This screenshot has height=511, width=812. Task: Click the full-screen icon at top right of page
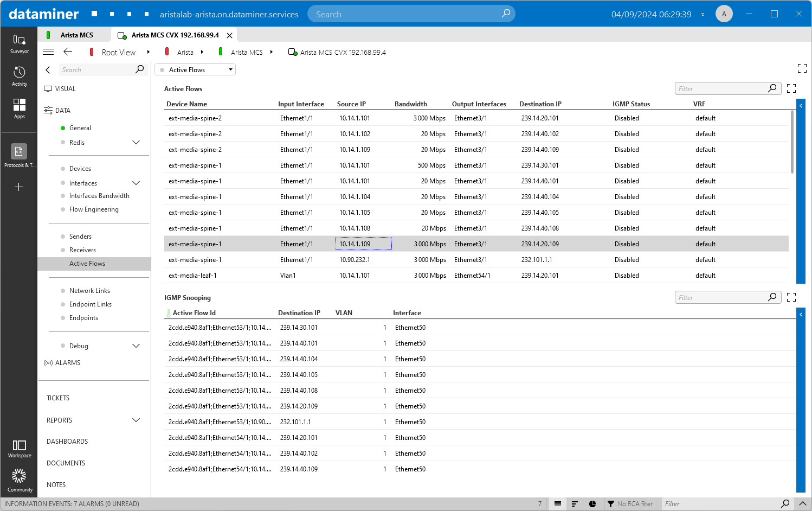point(802,68)
